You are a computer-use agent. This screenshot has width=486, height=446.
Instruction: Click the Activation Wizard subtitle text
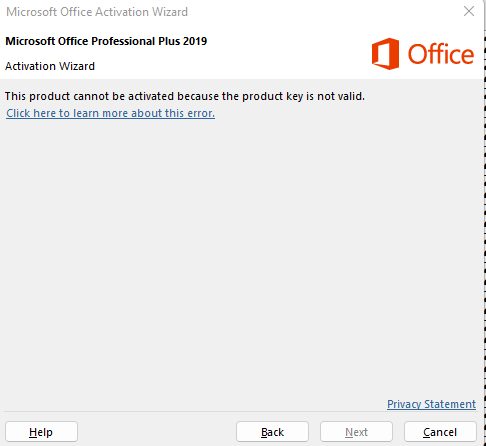pos(50,66)
